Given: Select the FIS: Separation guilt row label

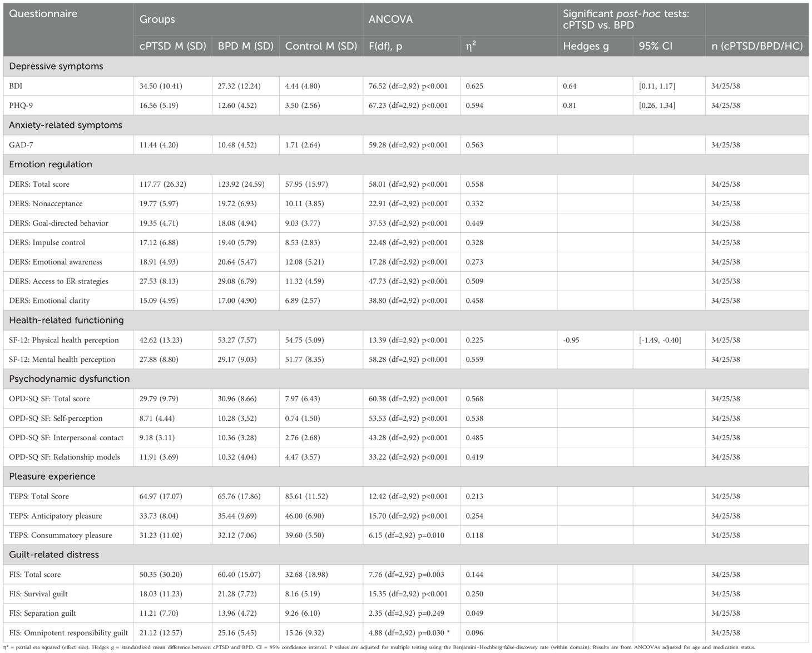Looking at the screenshot, I should (x=42, y=614).
